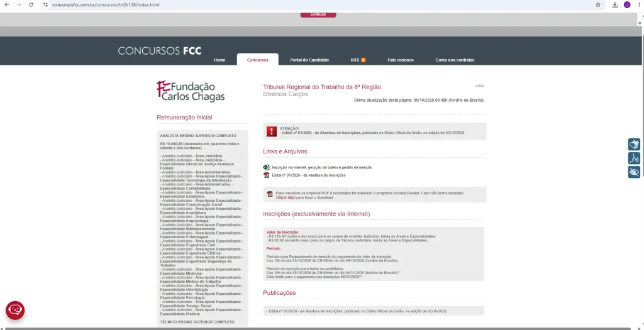Activate the sign language accessibility icon

pyautogui.click(x=634, y=145)
